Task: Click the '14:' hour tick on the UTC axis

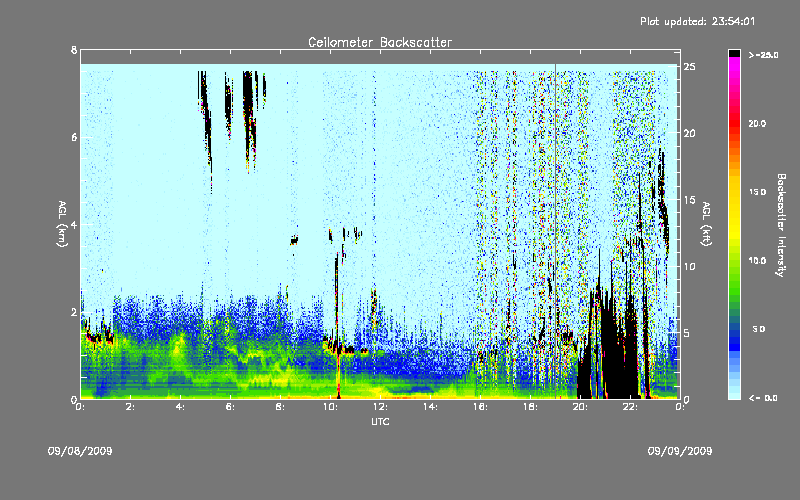Action: pos(430,407)
